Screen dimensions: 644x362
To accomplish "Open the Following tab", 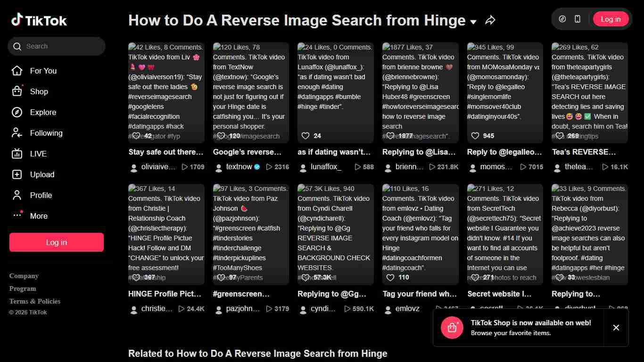I will click(46, 133).
